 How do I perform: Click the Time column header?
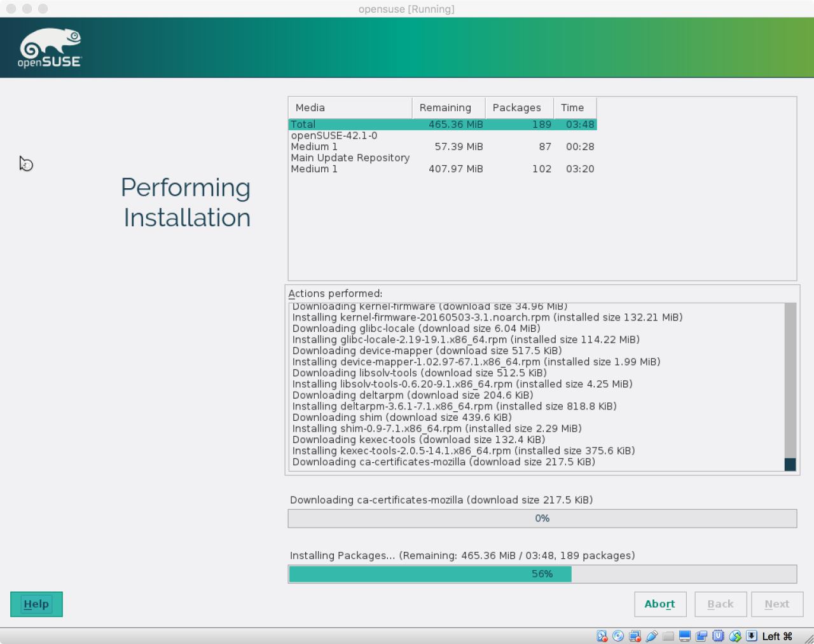coord(574,107)
